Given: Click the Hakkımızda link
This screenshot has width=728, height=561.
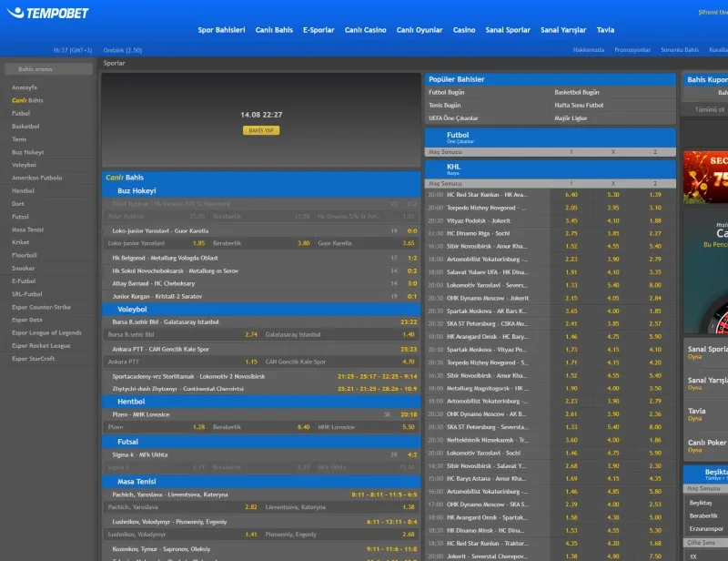Looking at the screenshot, I should (x=588, y=50).
